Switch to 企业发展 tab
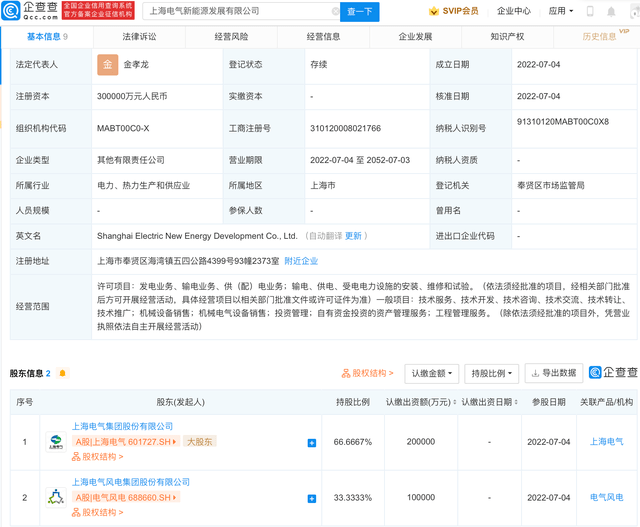Screen dimensions: 640x527 [x=415, y=37]
